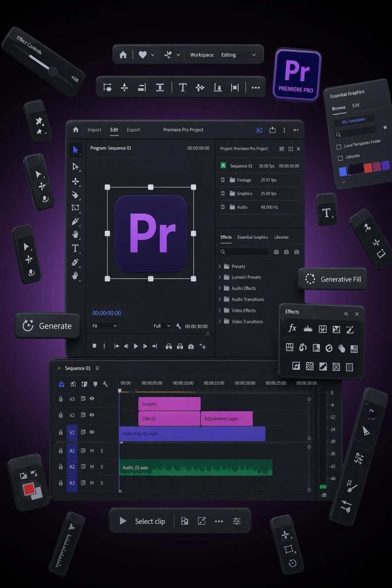392x588 pixels.
Task: Click the wrench icon in the timeline header
Action: (105, 384)
